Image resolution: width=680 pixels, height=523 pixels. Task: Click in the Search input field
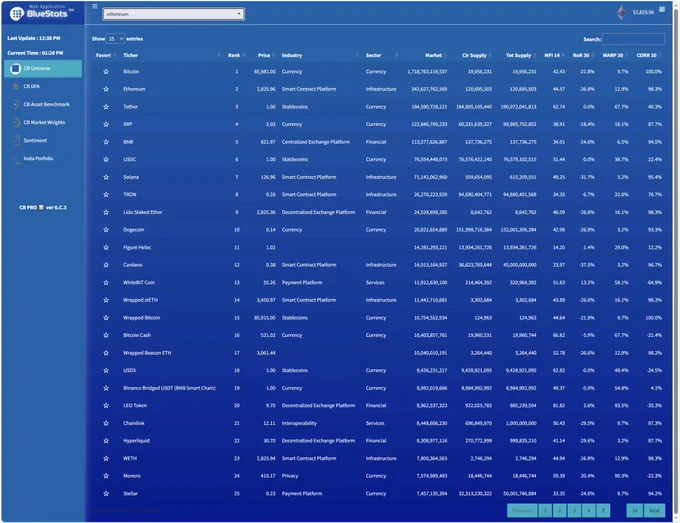pyautogui.click(x=634, y=39)
